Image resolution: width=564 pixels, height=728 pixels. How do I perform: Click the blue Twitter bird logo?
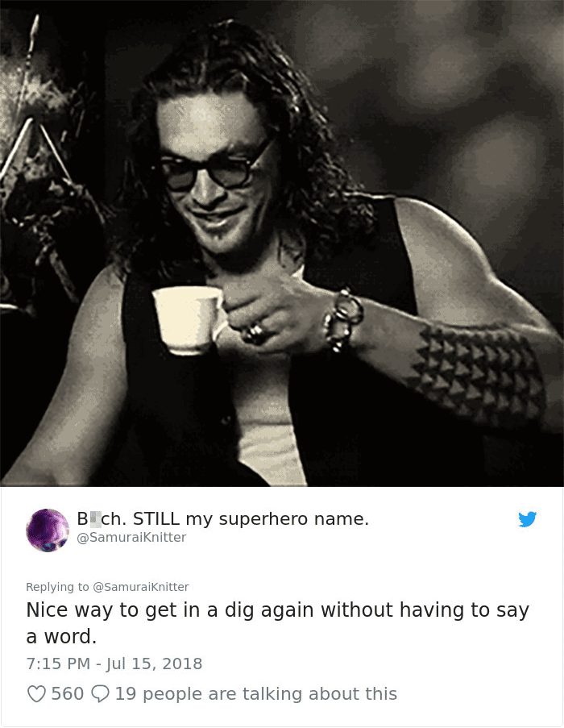point(528,519)
